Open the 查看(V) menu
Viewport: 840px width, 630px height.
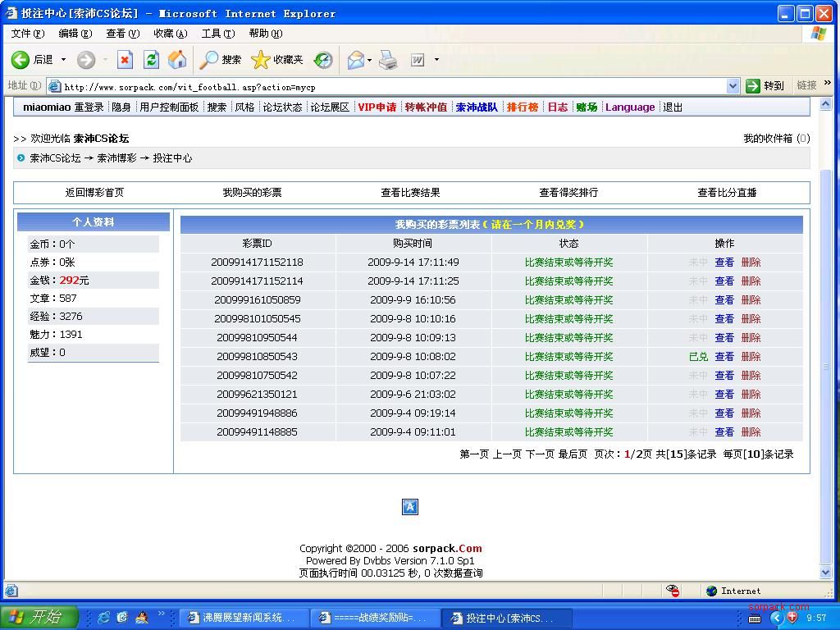[x=121, y=34]
